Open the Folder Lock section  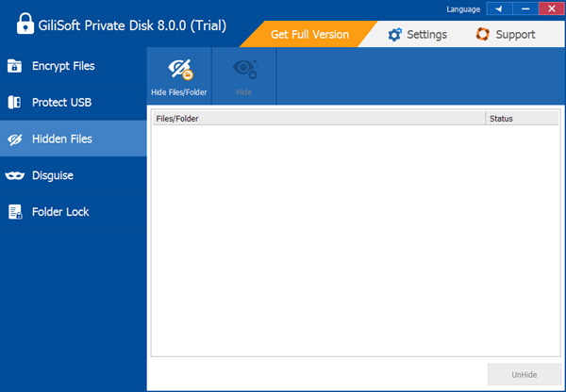pyautogui.click(x=73, y=212)
